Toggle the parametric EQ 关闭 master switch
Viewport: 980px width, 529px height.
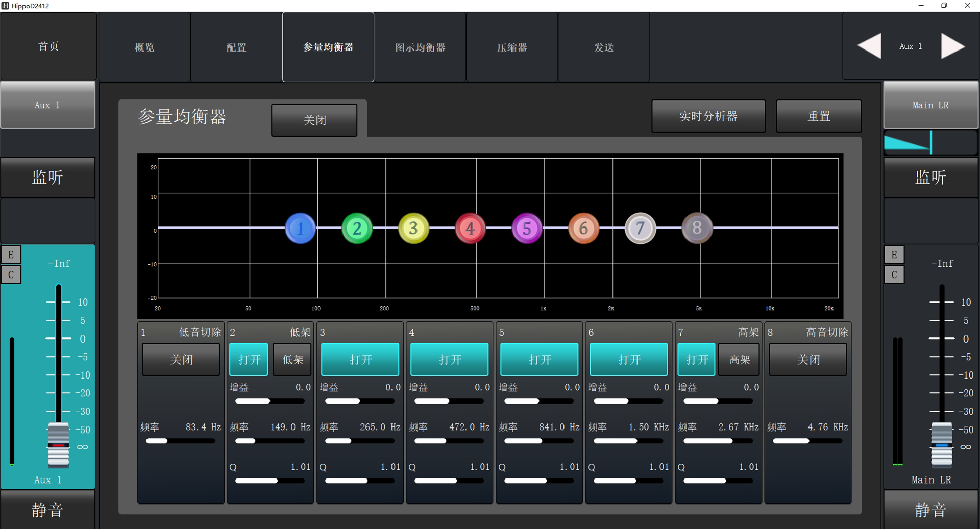(314, 120)
